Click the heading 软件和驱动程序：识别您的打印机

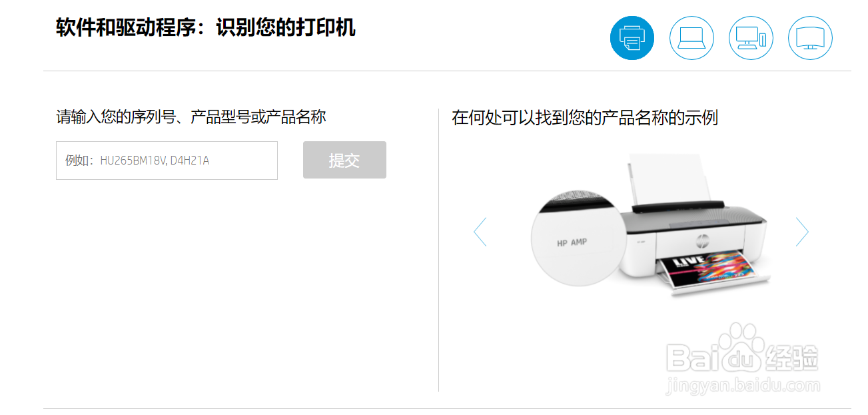tap(206, 28)
